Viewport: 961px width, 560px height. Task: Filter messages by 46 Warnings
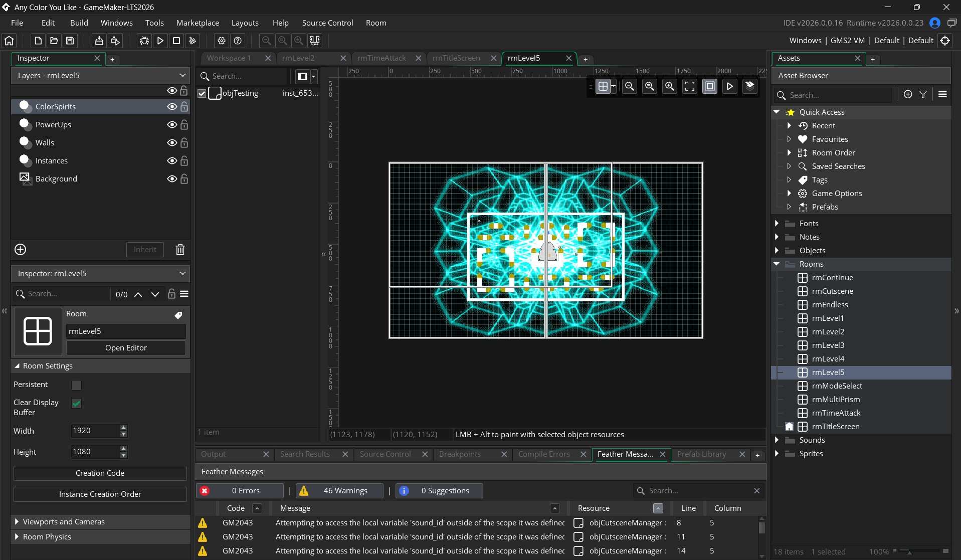339,491
